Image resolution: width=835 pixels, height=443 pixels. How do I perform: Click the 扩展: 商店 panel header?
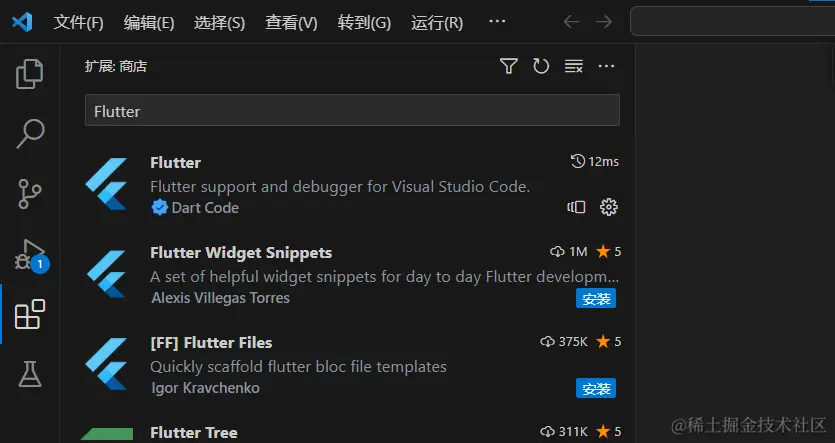116,67
